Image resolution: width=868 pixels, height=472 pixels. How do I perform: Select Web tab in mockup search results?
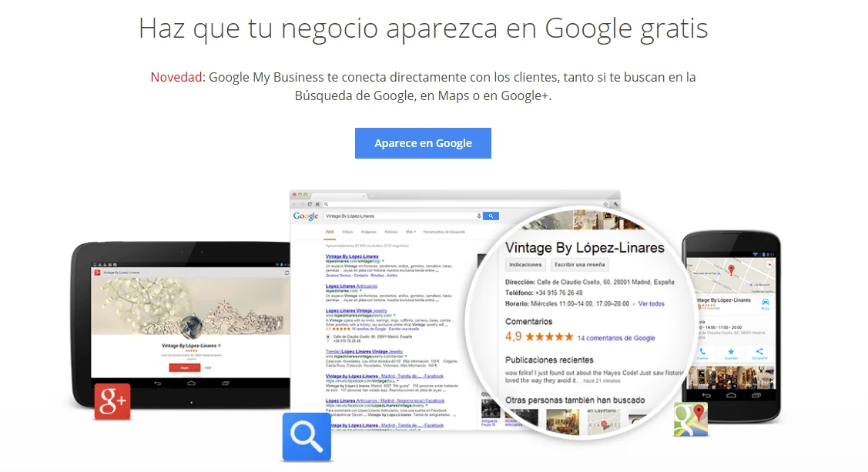pyautogui.click(x=330, y=232)
